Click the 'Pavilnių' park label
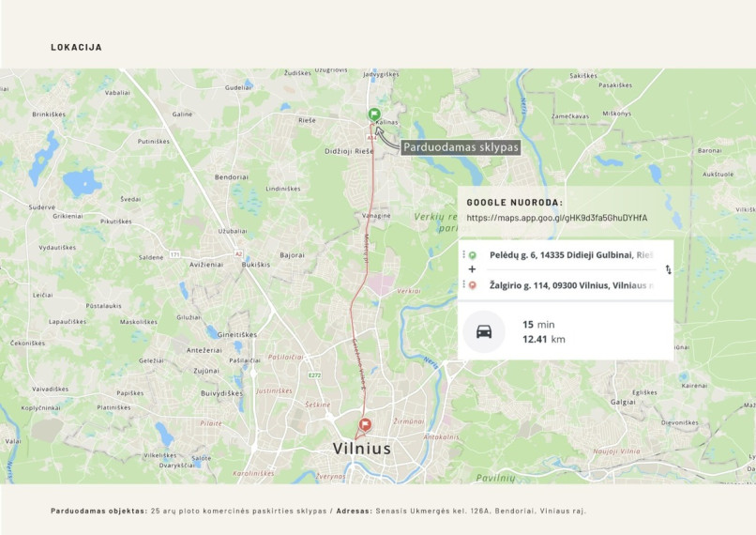The height and width of the screenshot is (535, 756). tap(495, 478)
